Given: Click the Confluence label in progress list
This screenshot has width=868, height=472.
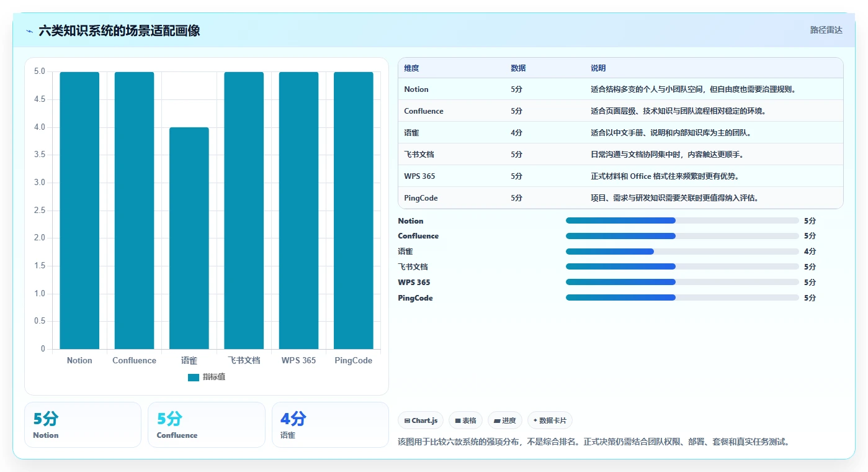Looking at the screenshot, I should [418, 236].
